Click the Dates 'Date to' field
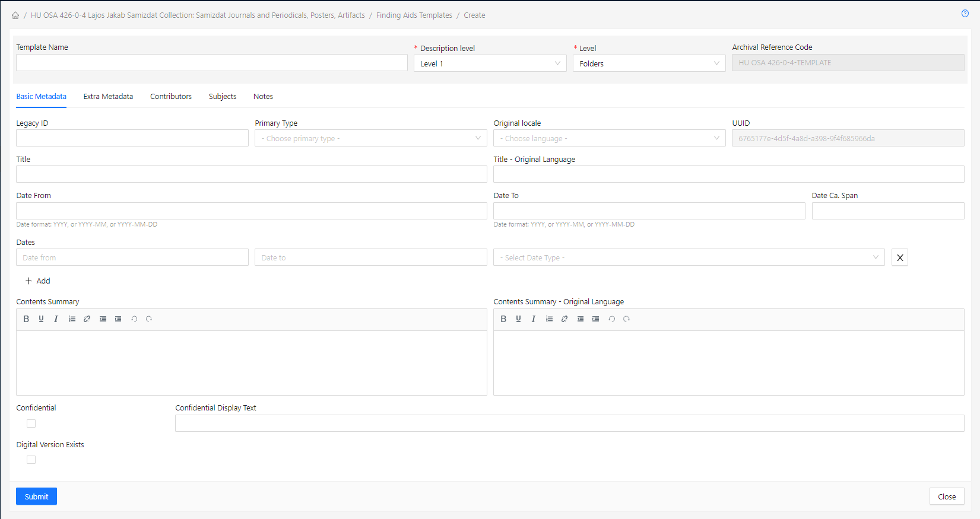This screenshot has width=980, height=519. click(371, 257)
